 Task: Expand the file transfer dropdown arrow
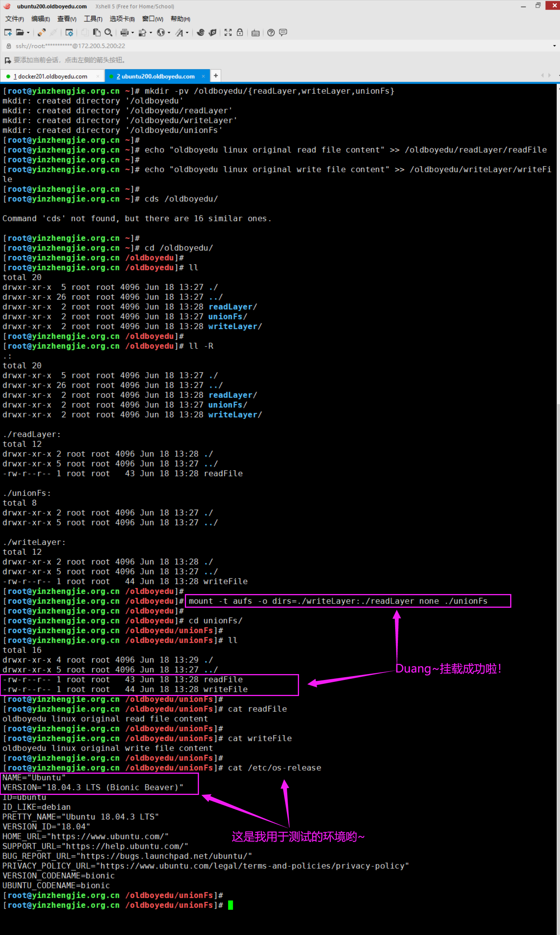pyautogui.click(x=151, y=33)
